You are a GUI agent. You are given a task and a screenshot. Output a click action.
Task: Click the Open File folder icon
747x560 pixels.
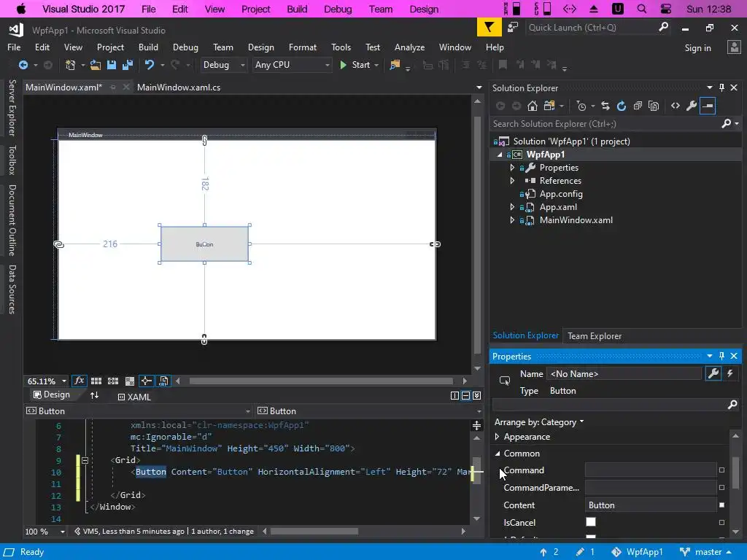tap(96, 65)
